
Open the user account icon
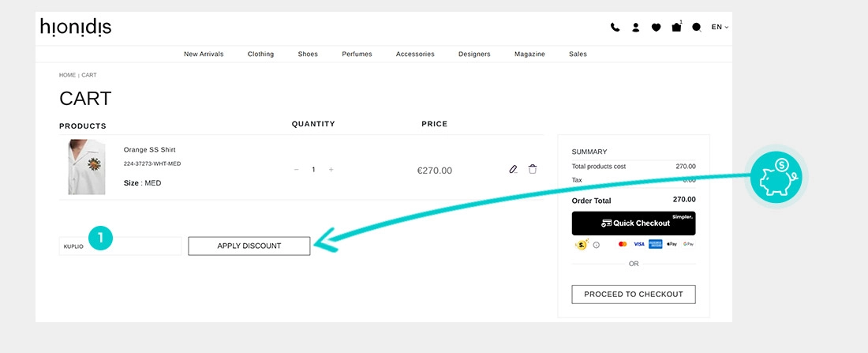(x=635, y=27)
